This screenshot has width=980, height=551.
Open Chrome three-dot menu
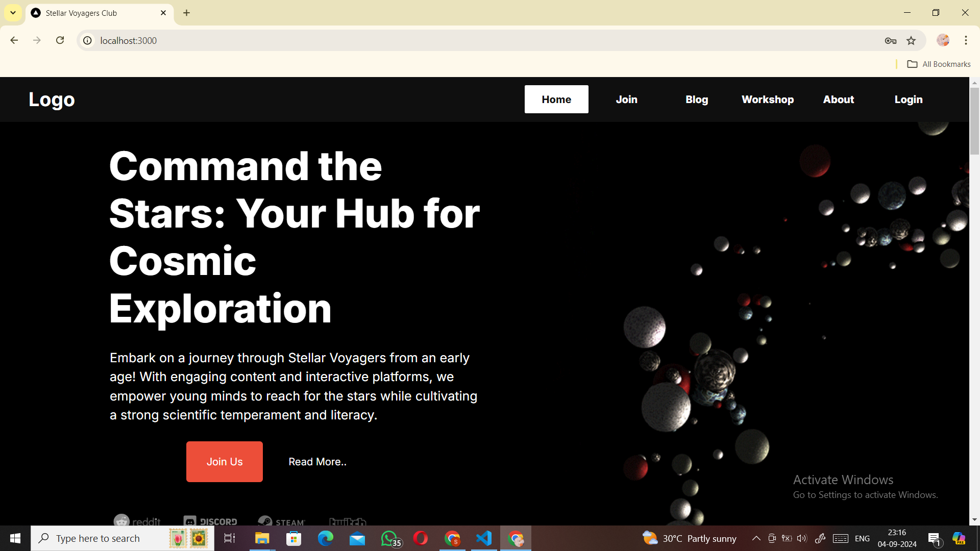click(966, 40)
